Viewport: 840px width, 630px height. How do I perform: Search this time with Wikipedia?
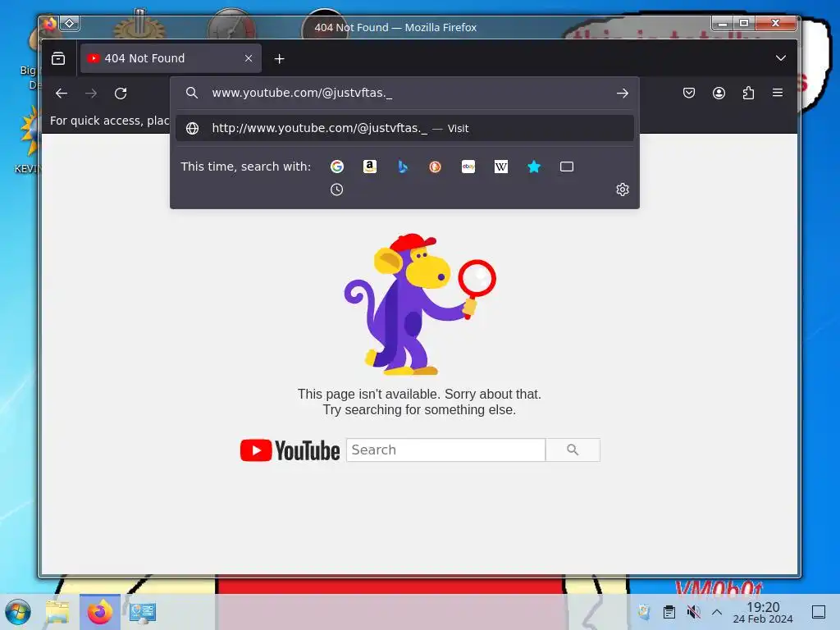501,167
